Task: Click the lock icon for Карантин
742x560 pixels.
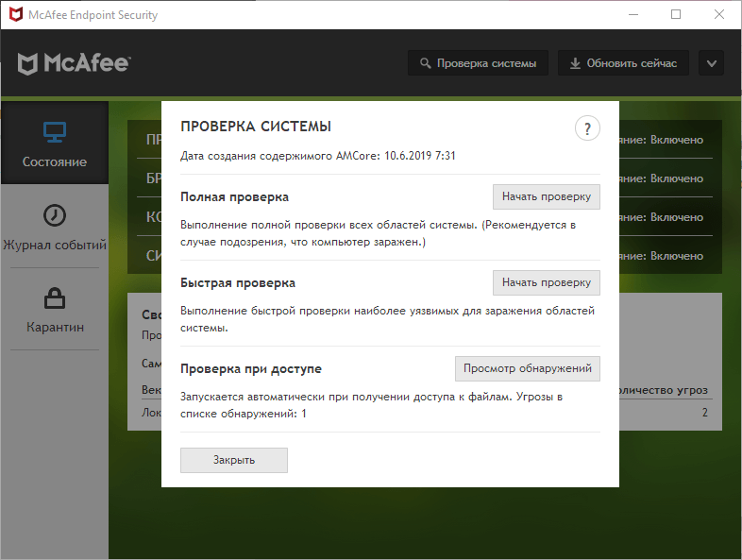Action: (x=55, y=298)
